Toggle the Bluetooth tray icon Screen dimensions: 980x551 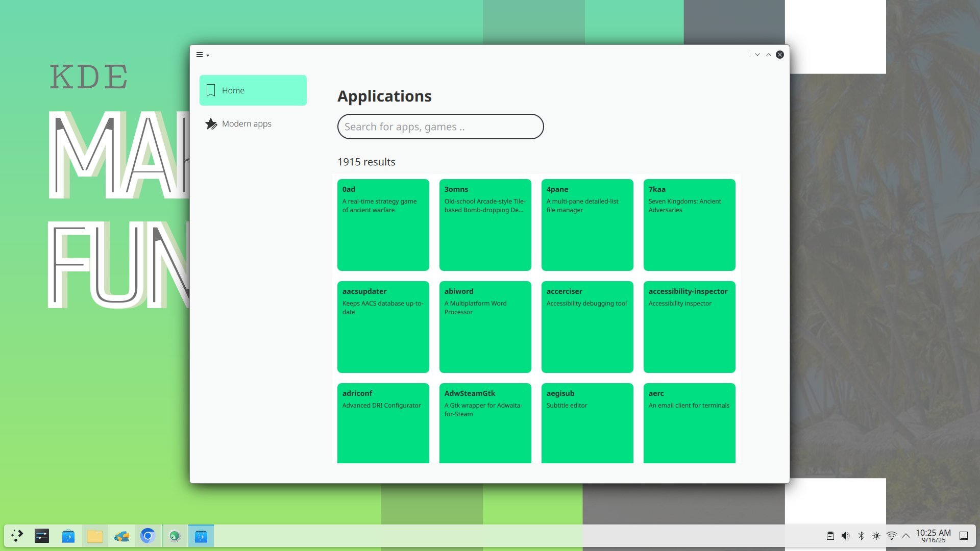(x=861, y=536)
